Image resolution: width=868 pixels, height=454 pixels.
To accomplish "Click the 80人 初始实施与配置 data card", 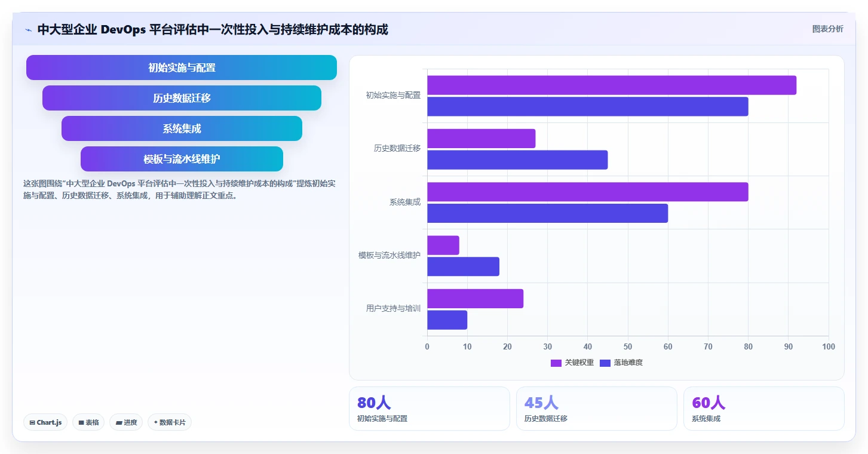I will (429, 409).
